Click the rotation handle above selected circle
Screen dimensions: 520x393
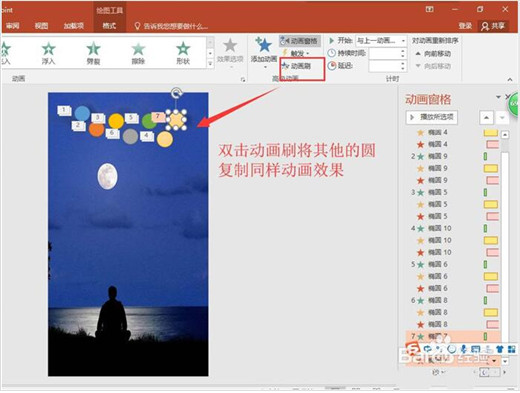click(176, 93)
